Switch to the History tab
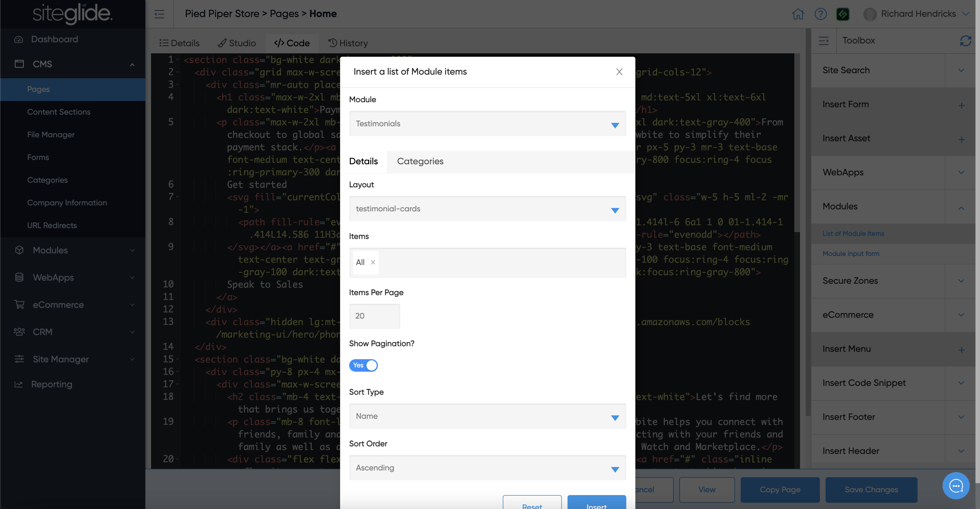 point(348,43)
